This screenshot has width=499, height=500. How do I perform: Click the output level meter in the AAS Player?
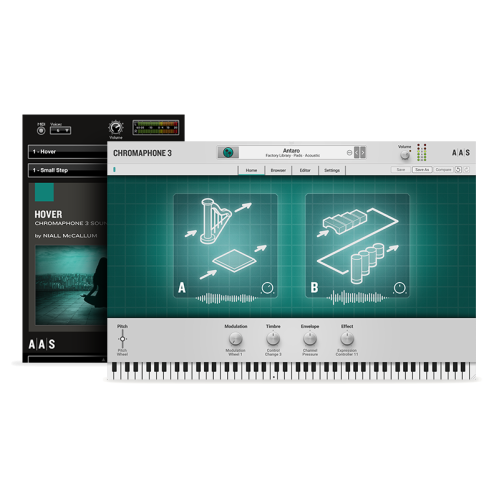[x=156, y=128]
